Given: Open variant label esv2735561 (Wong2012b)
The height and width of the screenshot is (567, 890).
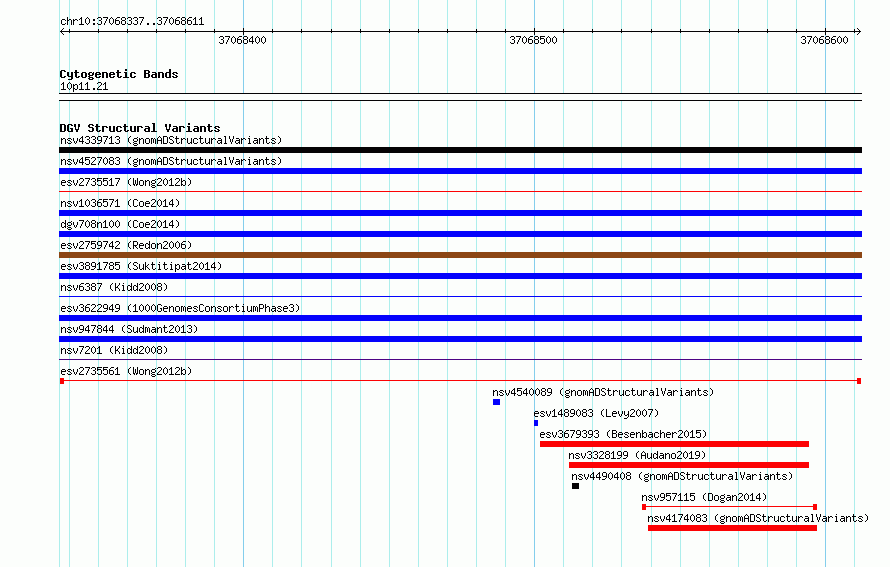Looking at the screenshot, I should click(x=126, y=371).
